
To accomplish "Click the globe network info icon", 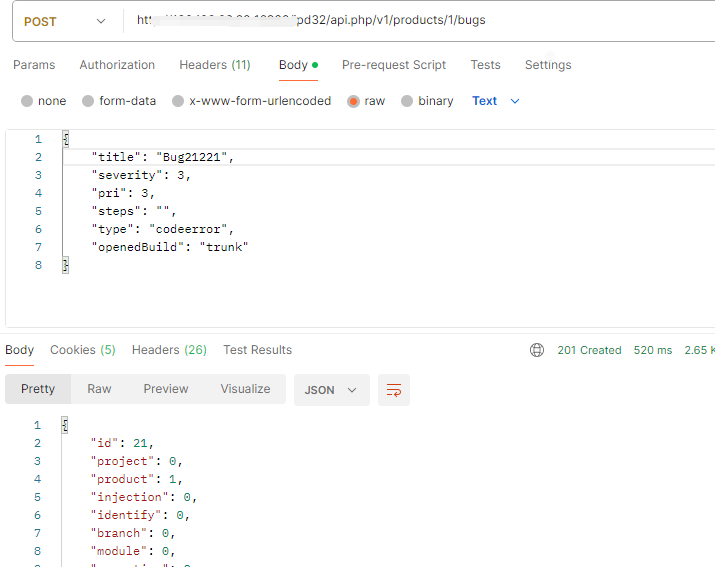I will [537, 350].
